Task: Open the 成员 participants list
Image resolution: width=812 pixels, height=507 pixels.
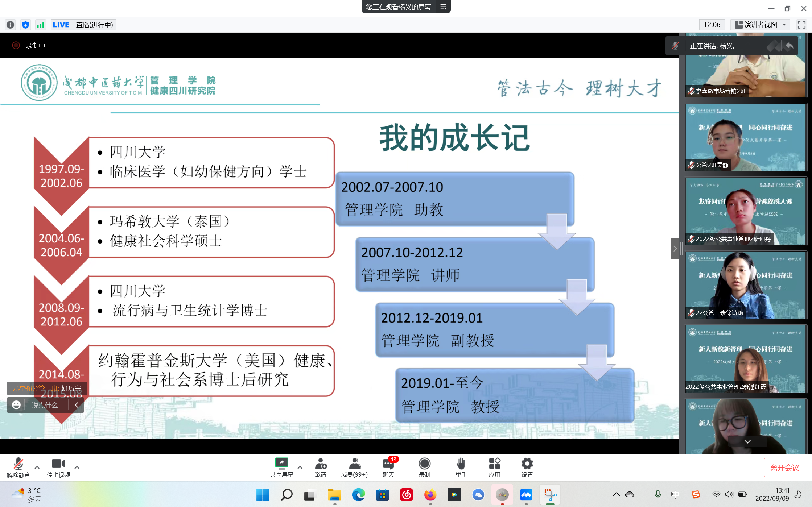Action: point(354,467)
